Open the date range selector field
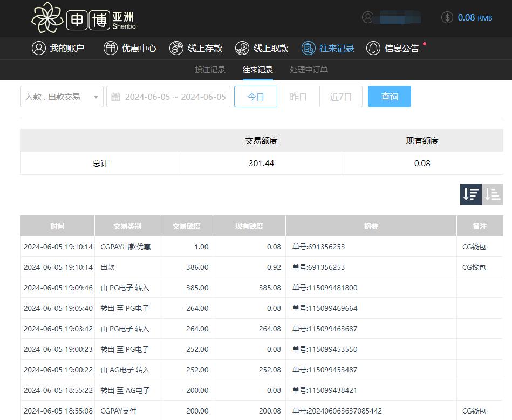 168,97
